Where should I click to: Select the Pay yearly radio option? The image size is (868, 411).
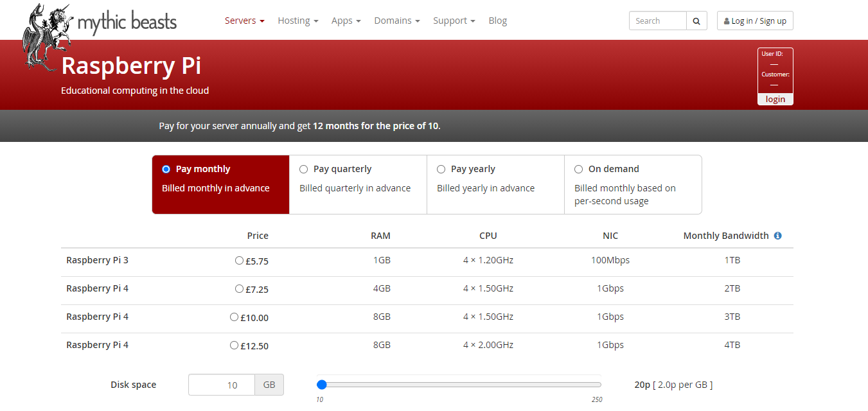point(441,170)
